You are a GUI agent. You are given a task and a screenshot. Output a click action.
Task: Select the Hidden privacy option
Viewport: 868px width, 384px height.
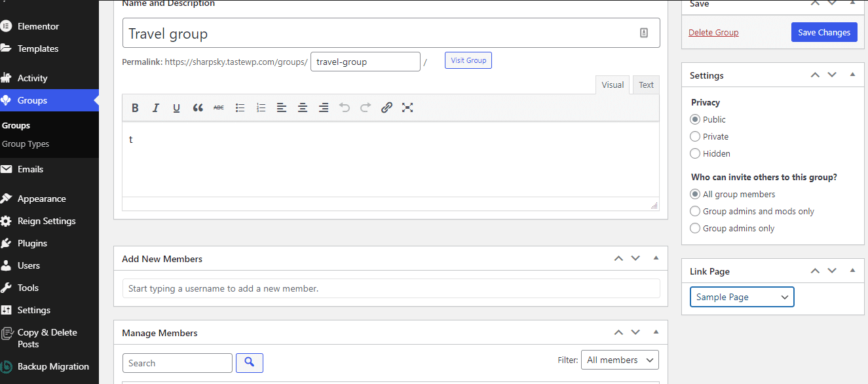pos(694,153)
